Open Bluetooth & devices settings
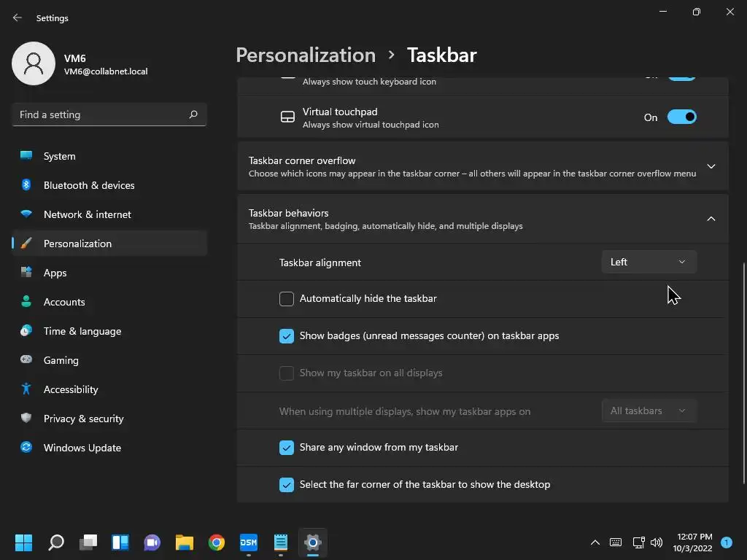 (109, 184)
